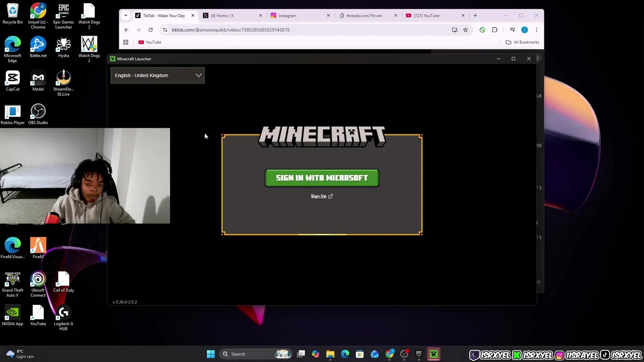
Task: Click install app icon in address bar
Action: click(x=455, y=30)
